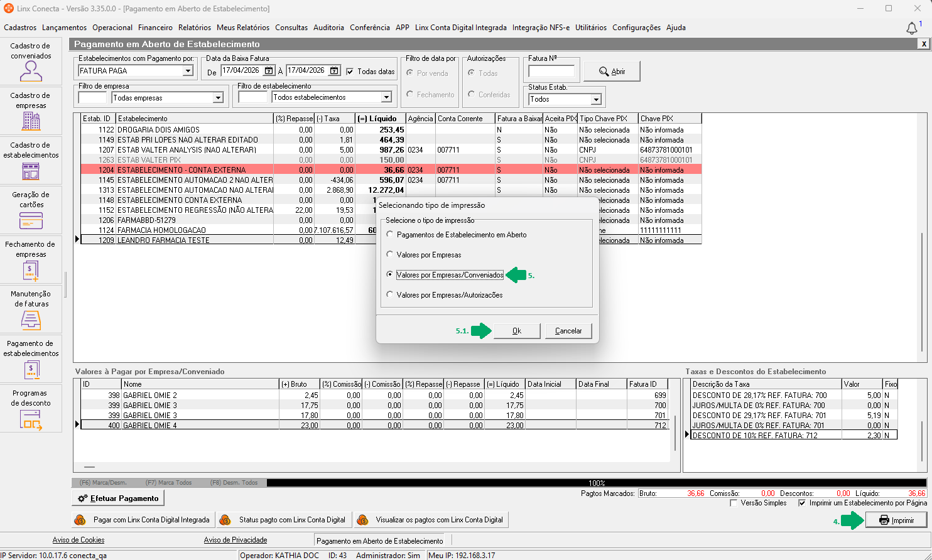Image resolution: width=932 pixels, height=560 pixels.
Task: Click the Linx Conecta app logo icon
Action: pyautogui.click(x=8, y=8)
